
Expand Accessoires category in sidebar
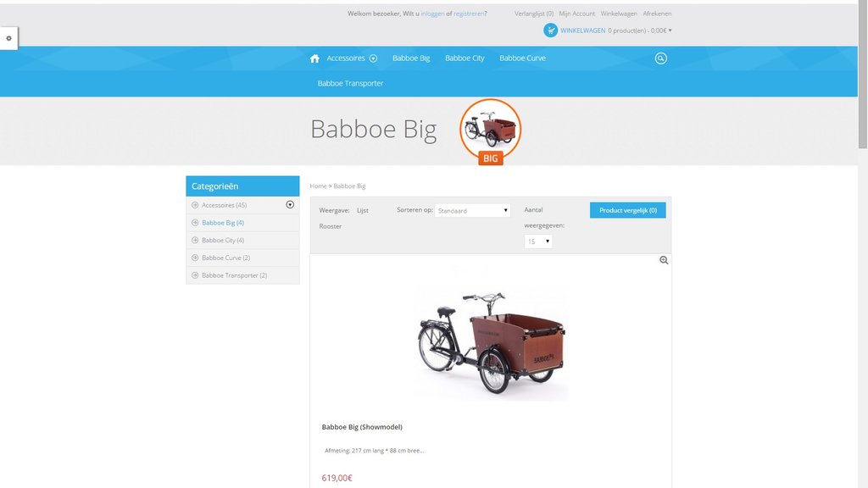point(290,205)
